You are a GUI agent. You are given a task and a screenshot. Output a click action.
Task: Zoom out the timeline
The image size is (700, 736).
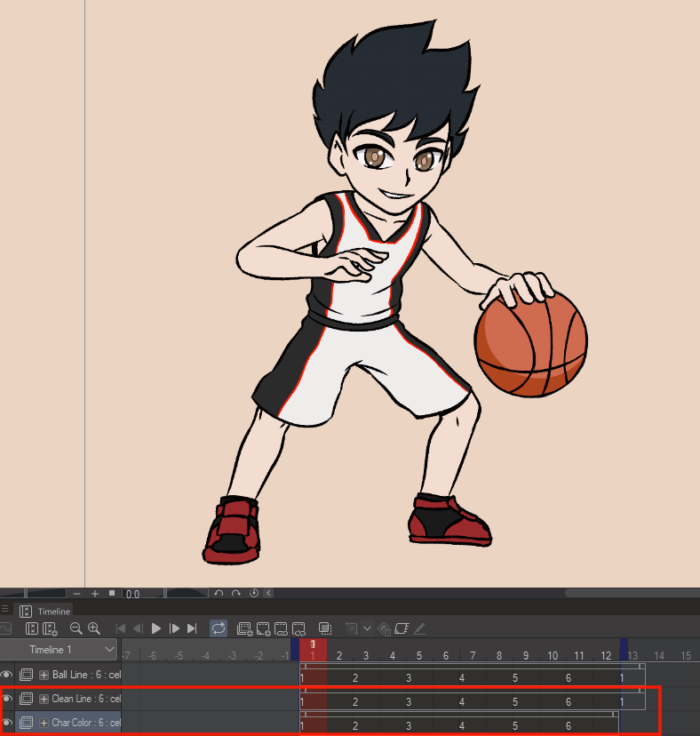click(x=76, y=628)
